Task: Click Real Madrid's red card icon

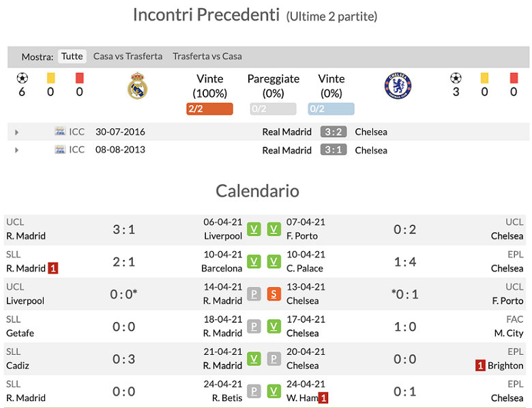Action: click(x=80, y=78)
